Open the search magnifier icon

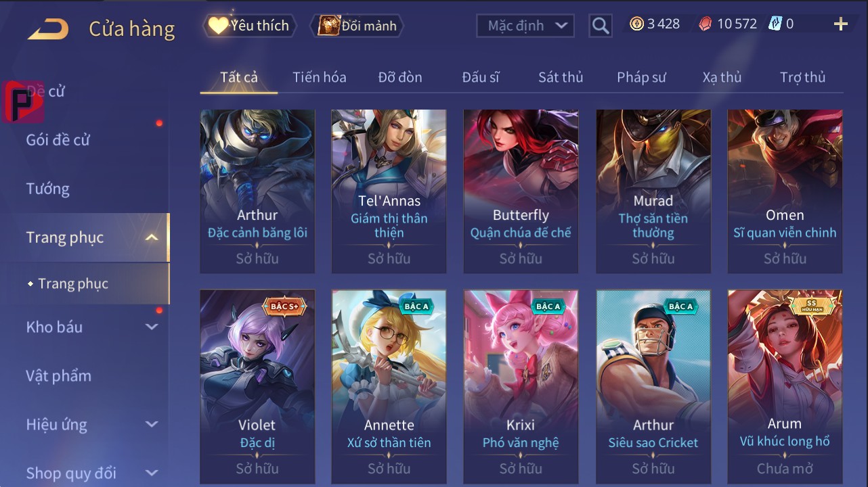pyautogui.click(x=600, y=26)
